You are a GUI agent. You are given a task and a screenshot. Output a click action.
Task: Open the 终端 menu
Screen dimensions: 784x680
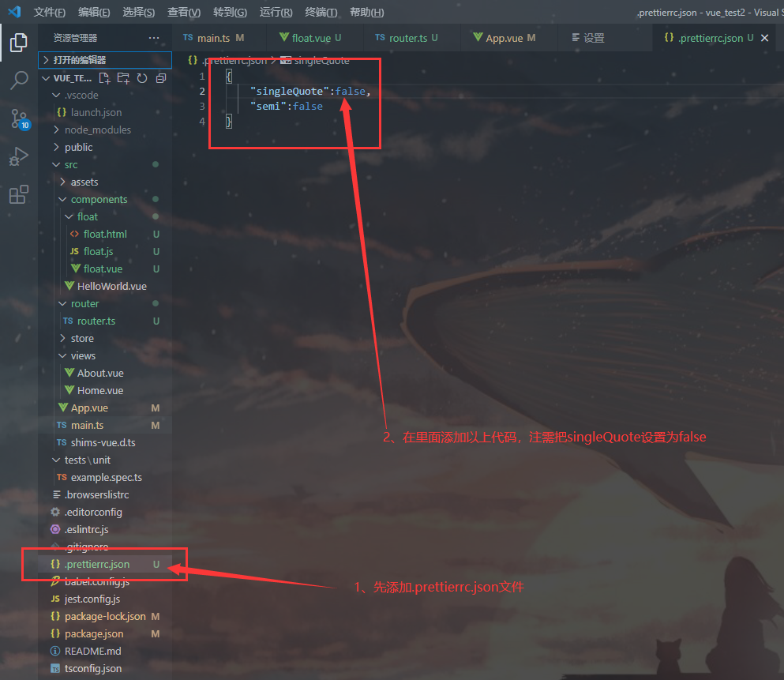coord(321,12)
